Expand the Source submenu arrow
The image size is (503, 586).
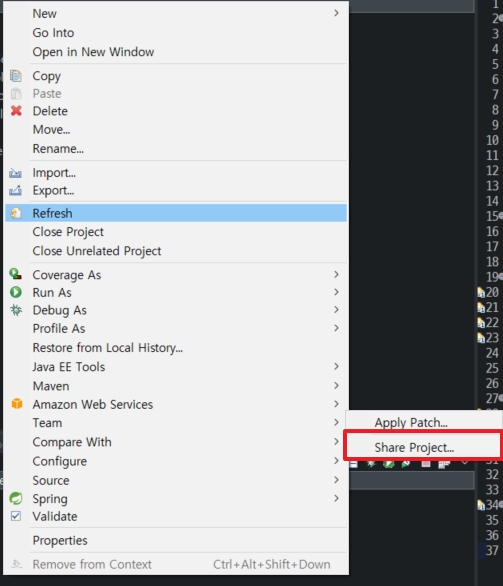(336, 480)
